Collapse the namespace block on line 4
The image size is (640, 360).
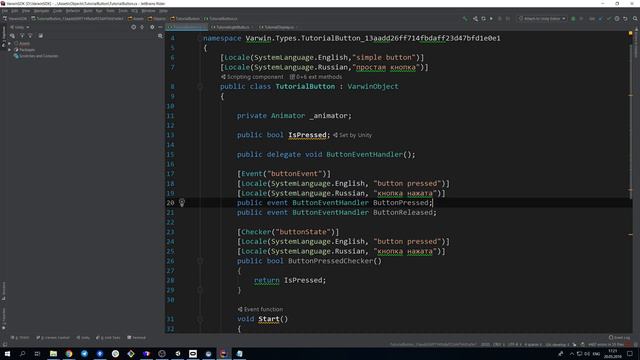[200, 38]
